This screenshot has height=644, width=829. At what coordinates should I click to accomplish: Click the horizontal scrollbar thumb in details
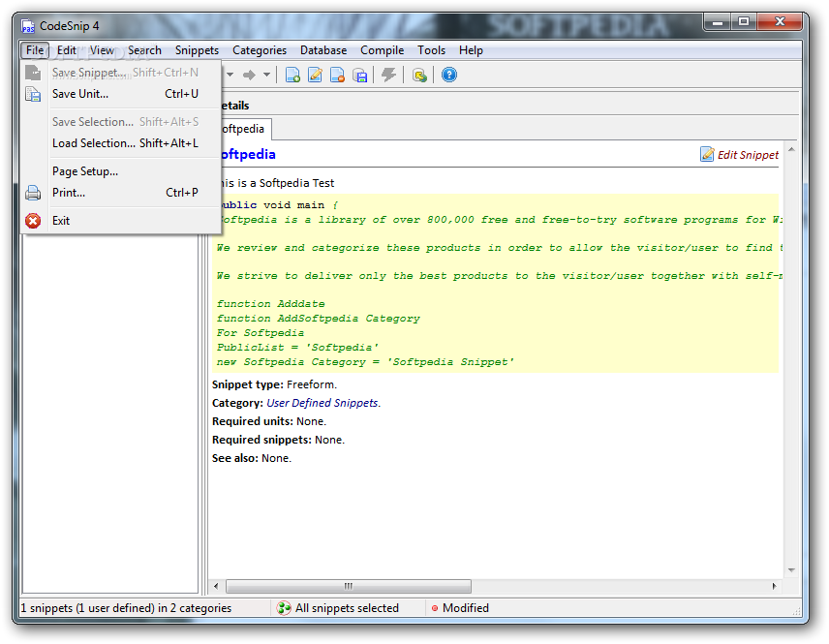pyautogui.click(x=349, y=586)
